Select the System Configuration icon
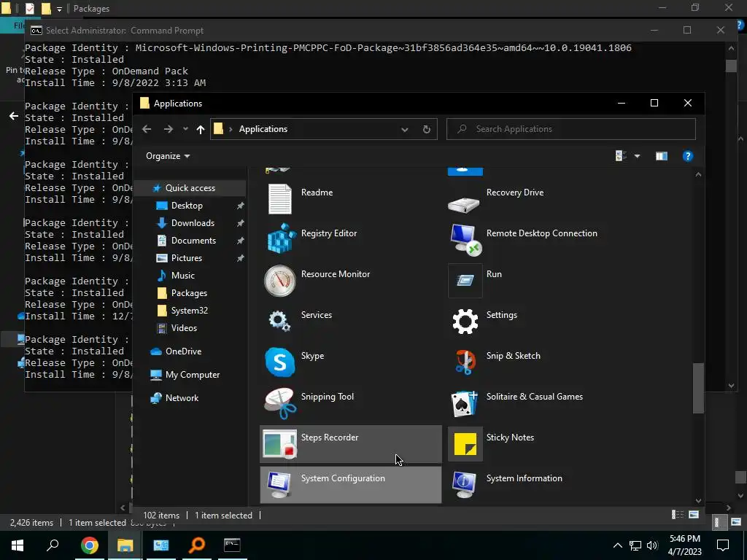This screenshot has width=747, height=560. click(x=279, y=485)
